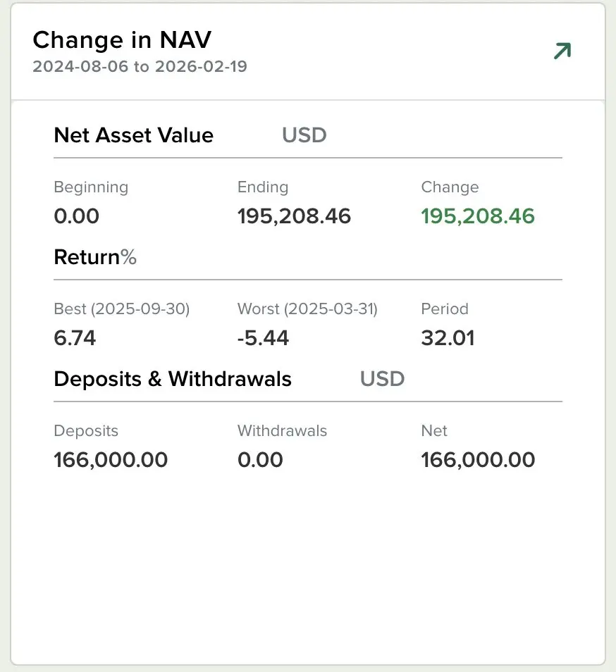Click the Withdrawals amount 0.00
The width and height of the screenshot is (616, 672).
260,460
